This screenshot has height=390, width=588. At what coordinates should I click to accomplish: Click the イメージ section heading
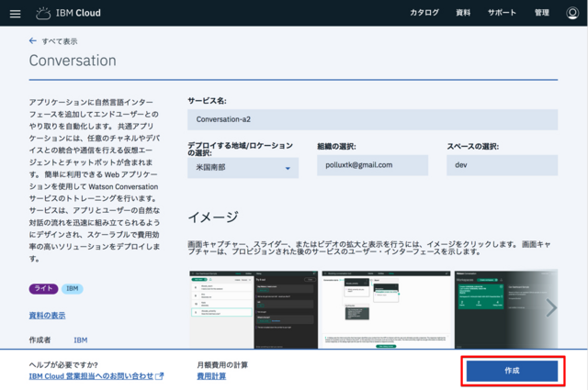(213, 217)
